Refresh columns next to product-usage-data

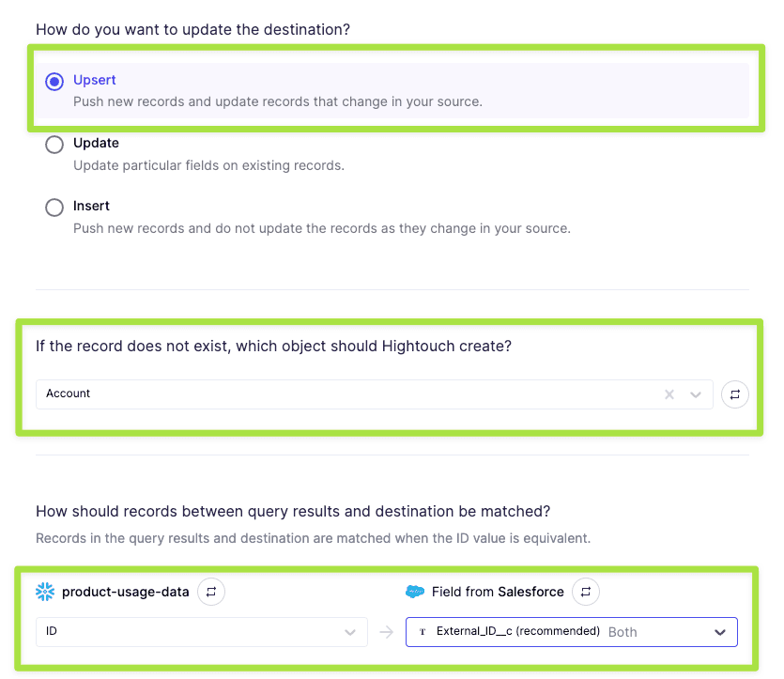point(211,592)
